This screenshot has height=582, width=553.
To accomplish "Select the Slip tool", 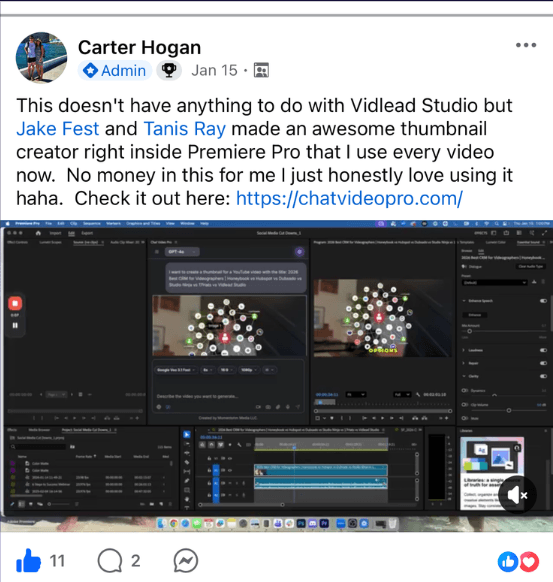I will click(187, 472).
